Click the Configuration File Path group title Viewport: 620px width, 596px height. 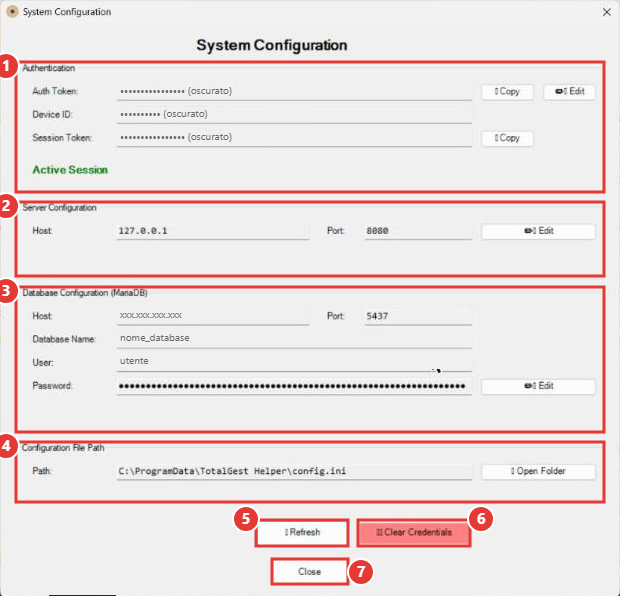point(63,448)
